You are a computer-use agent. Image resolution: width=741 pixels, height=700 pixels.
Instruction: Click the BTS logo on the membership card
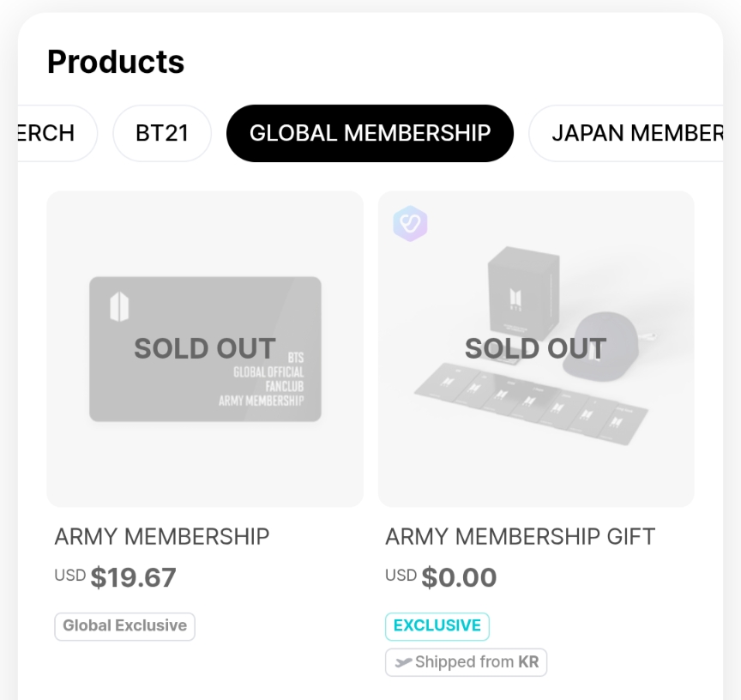[119, 307]
